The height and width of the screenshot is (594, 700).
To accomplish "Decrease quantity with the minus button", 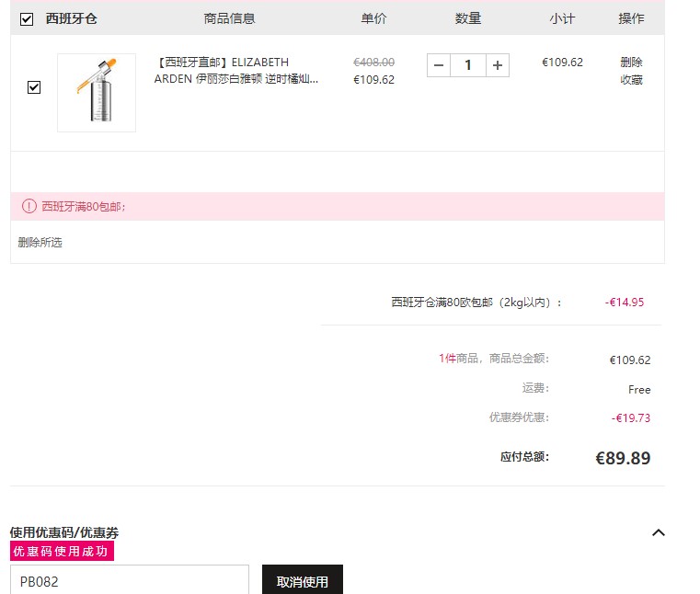I will [x=439, y=65].
